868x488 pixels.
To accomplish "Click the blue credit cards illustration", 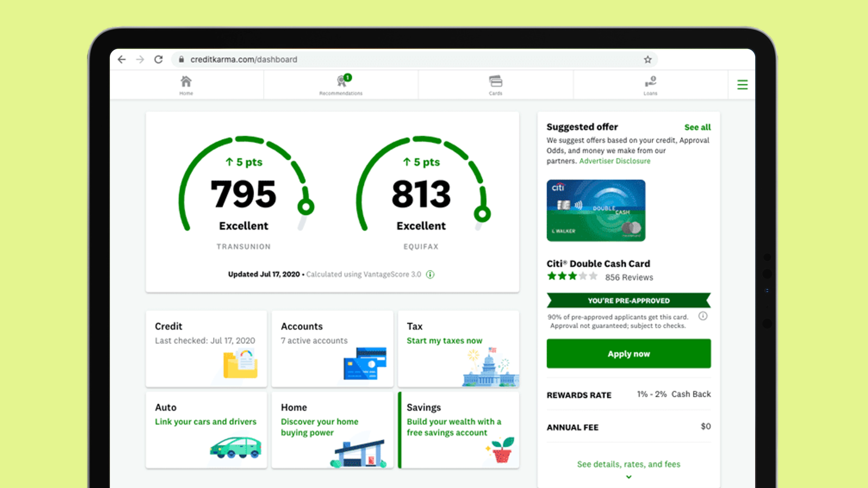I will 365,363.
